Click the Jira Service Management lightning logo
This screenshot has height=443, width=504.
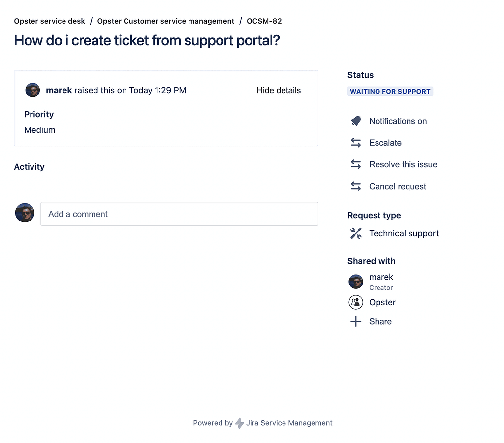tap(240, 423)
